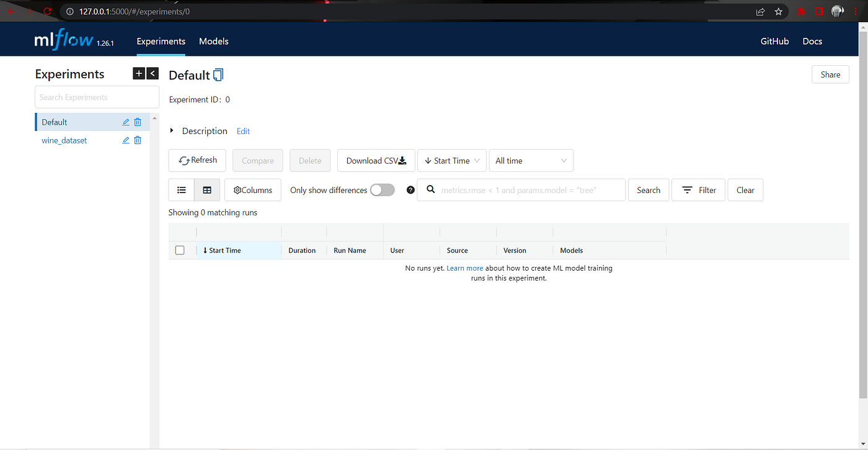The width and height of the screenshot is (868, 450).
Task: Open the Start Time sort dropdown
Action: (x=451, y=160)
